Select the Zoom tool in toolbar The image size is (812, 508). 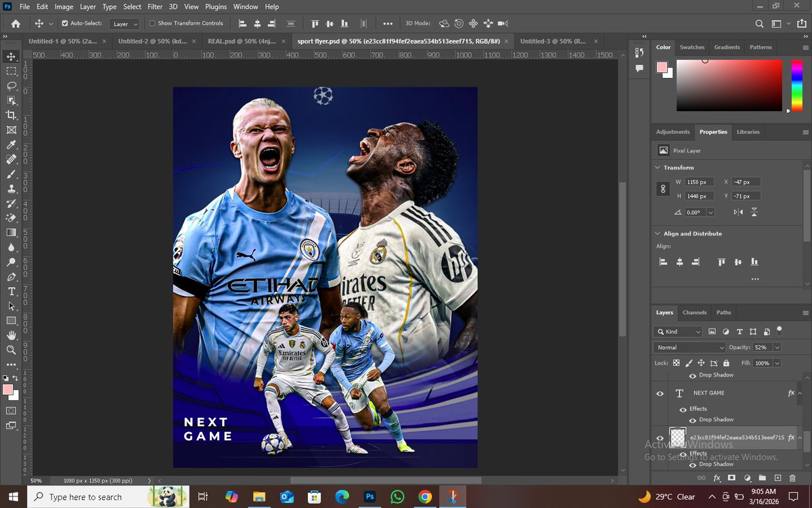[12, 350]
